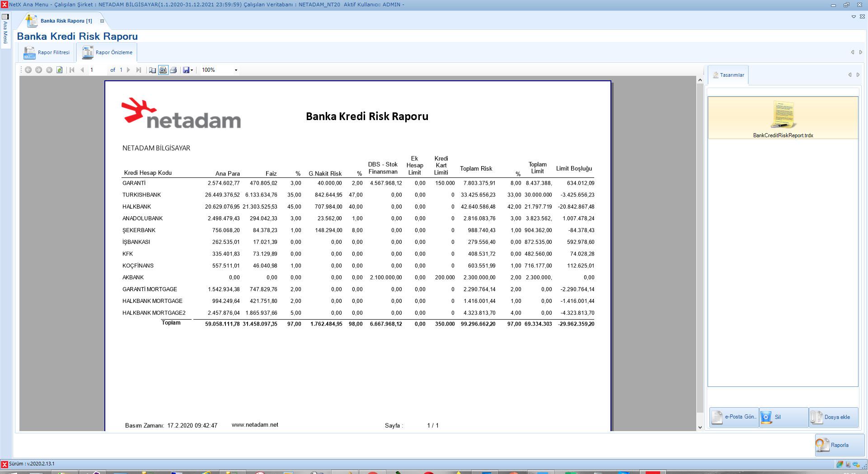Viewport: 868px width, 474px height.
Task: Click the Sürüm : v.2020.2.13.1 status text
Action: [x=32, y=464]
